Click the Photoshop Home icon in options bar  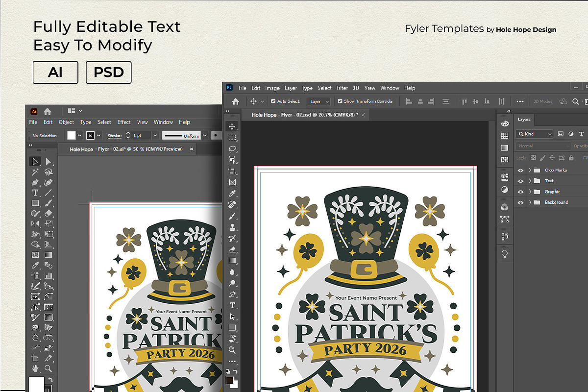(235, 101)
